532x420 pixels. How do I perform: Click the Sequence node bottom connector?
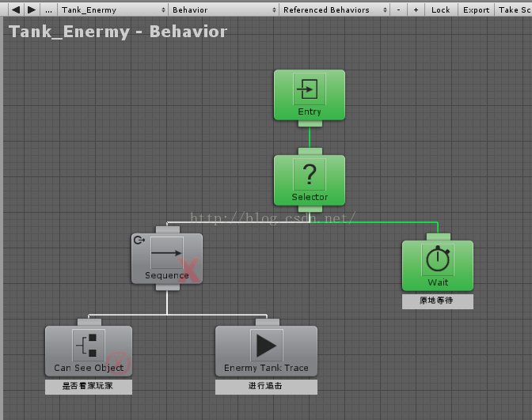168,287
